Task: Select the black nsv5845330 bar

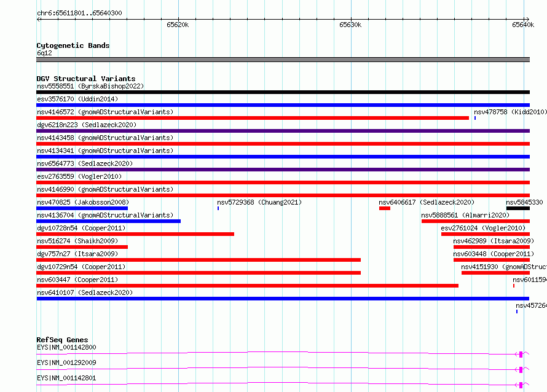Action: [518, 208]
